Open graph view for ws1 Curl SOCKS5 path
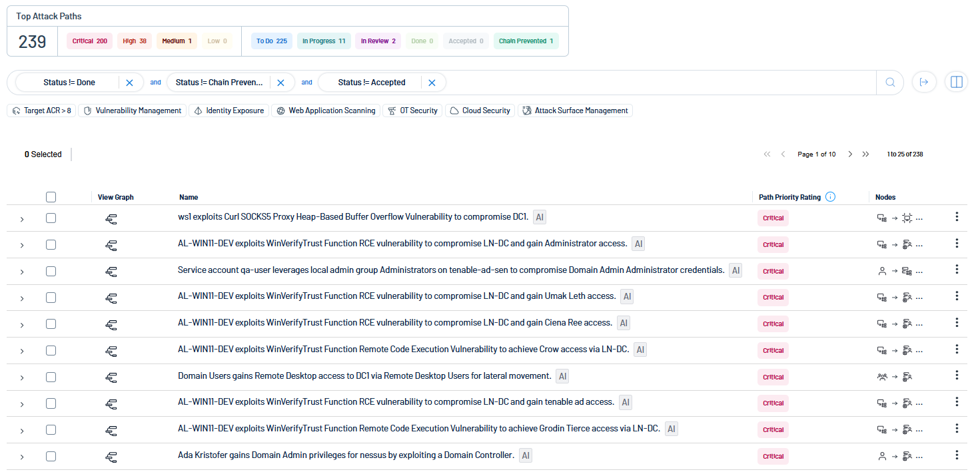This screenshot has height=474, width=980. (x=111, y=218)
